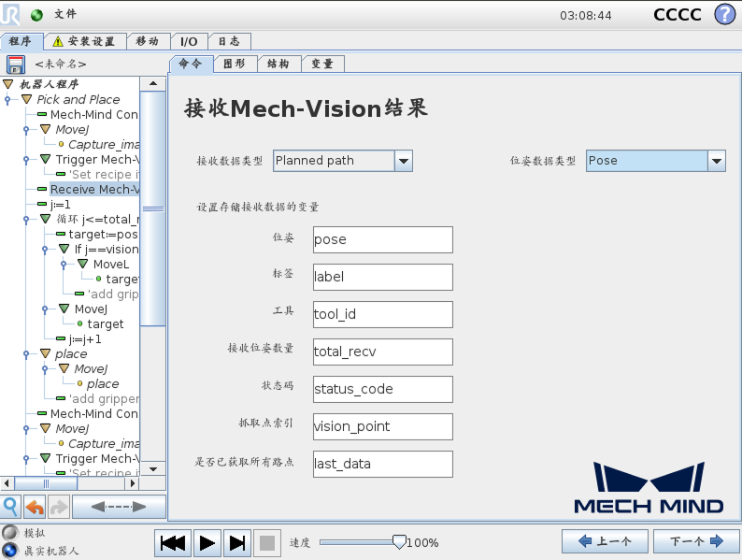Select the j:=1 assignment node

pos(60,205)
